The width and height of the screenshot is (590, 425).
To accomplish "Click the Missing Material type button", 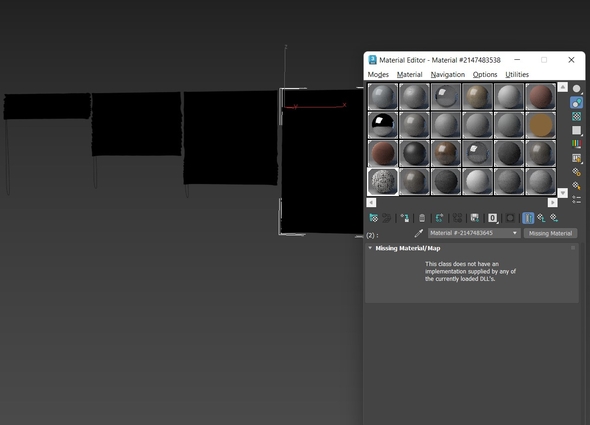I will coord(550,233).
